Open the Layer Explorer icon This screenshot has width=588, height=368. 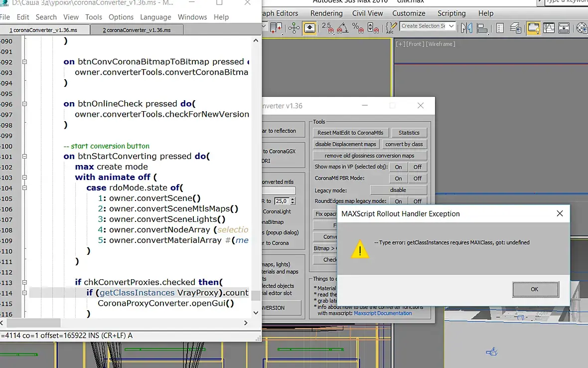pos(516,28)
